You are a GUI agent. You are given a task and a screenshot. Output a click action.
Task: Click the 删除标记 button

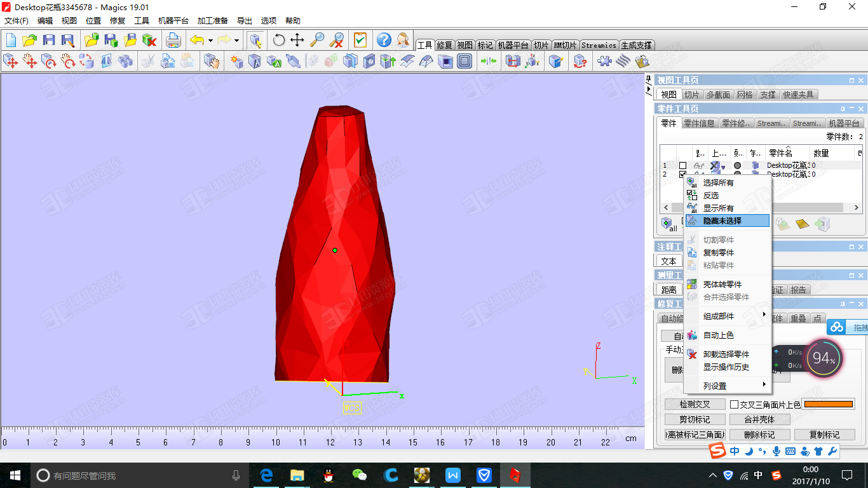click(760, 435)
